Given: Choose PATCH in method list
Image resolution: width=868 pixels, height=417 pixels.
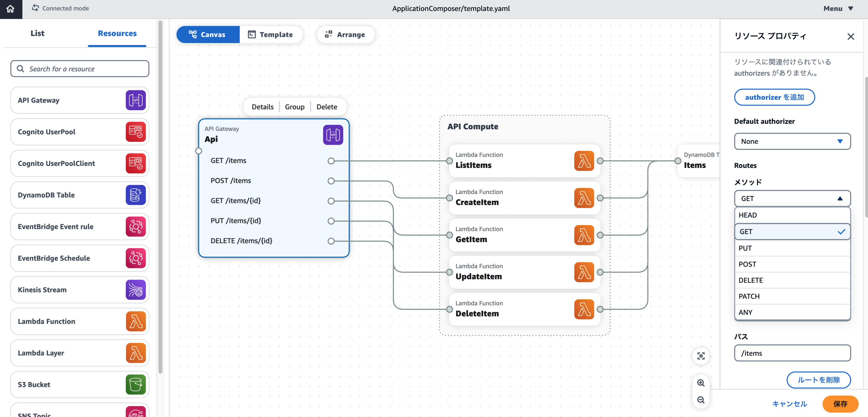Looking at the screenshot, I should (x=792, y=296).
